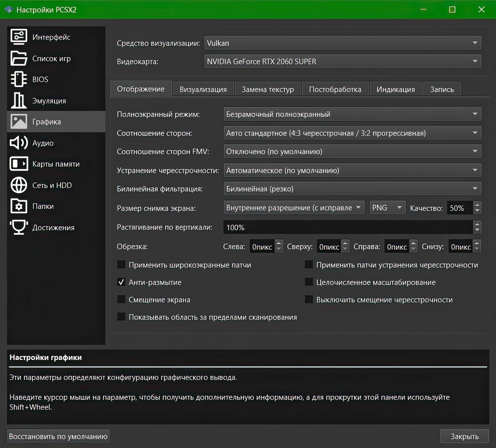Viewport: 496px width, 448px height.
Task: Select the Сеть и HDD globe icon
Action: click(x=19, y=185)
